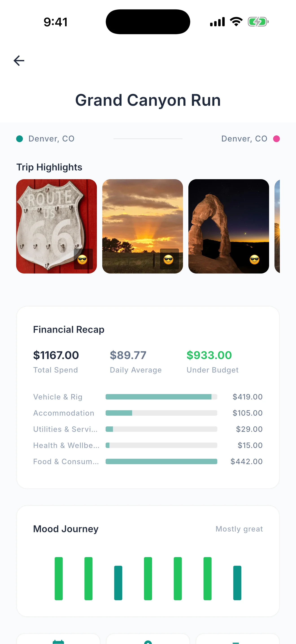
Task: Click the teal start location dot
Action: tap(20, 139)
